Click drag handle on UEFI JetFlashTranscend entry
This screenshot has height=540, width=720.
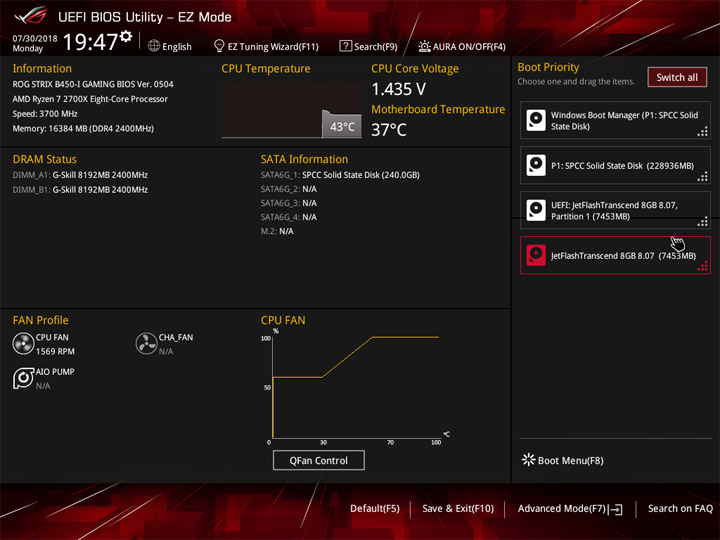pos(703,222)
